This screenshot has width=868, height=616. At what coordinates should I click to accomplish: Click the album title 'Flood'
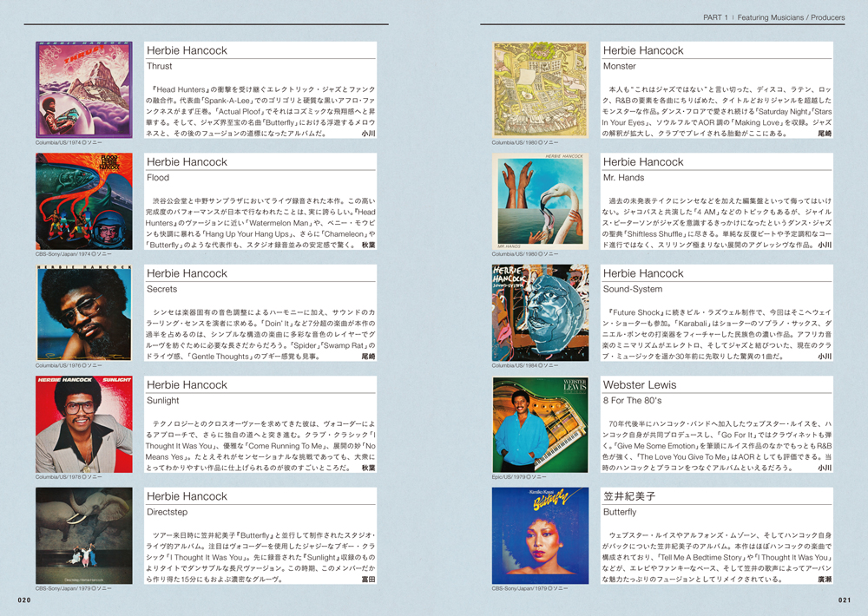(x=158, y=178)
